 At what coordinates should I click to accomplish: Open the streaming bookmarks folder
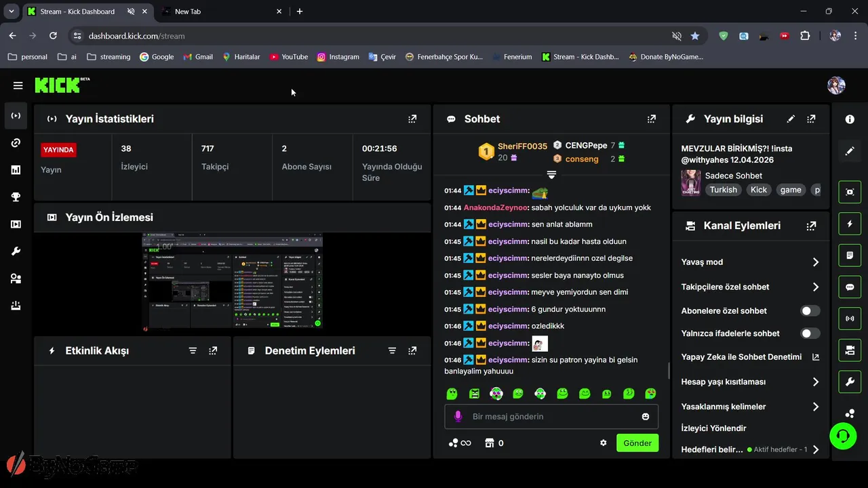(x=108, y=57)
